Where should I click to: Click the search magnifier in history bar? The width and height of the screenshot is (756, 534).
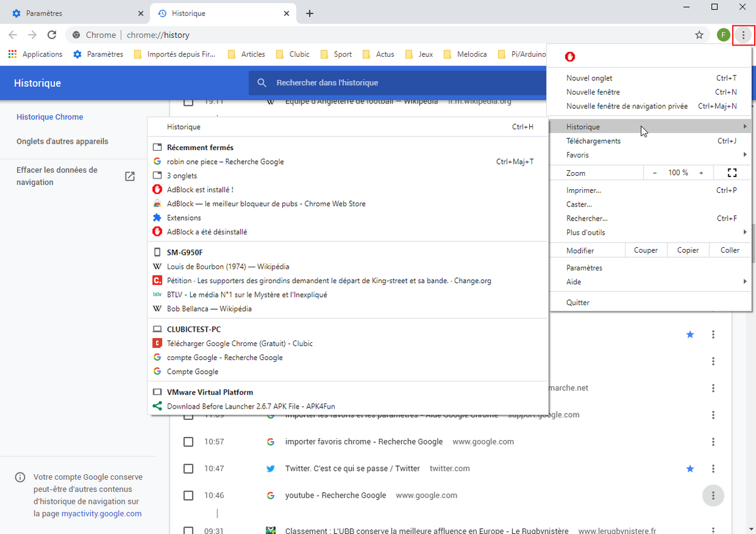[262, 83]
